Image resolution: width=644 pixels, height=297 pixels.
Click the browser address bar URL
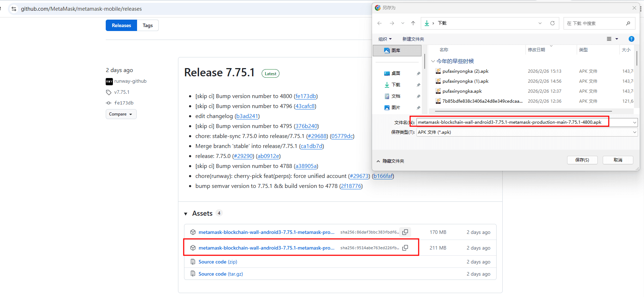point(81,9)
